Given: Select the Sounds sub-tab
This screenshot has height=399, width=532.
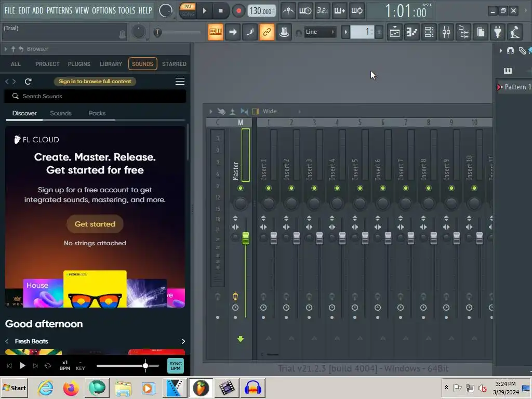Looking at the screenshot, I should (61, 113).
